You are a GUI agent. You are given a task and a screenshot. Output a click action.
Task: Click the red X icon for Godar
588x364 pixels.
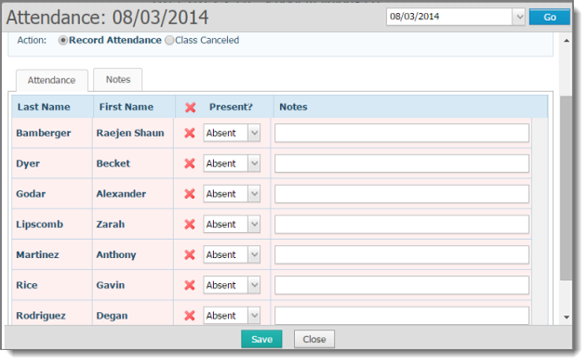pos(190,194)
